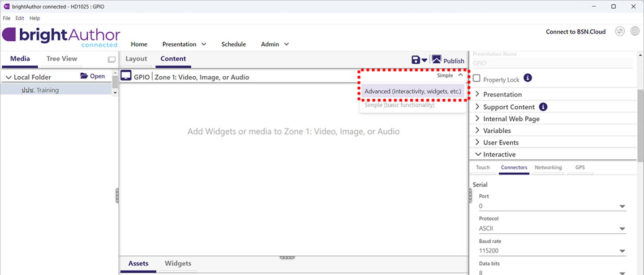Image resolution: width=644 pixels, height=275 pixels.
Task: Open the save options dropdown arrow
Action: 425,60
